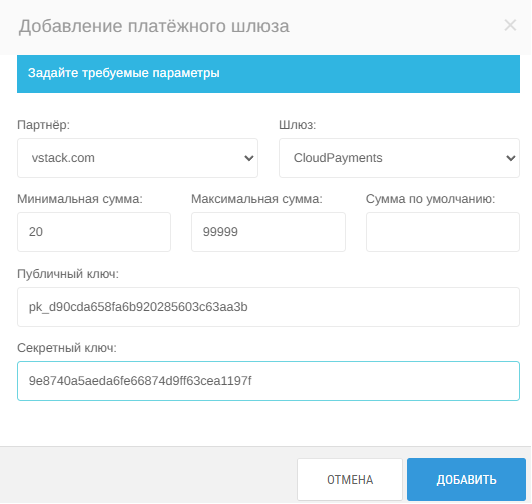Click the 'Шлюз:' label
Screen dimensions: 532x504
pyautogui.click(x=298, y=125)
